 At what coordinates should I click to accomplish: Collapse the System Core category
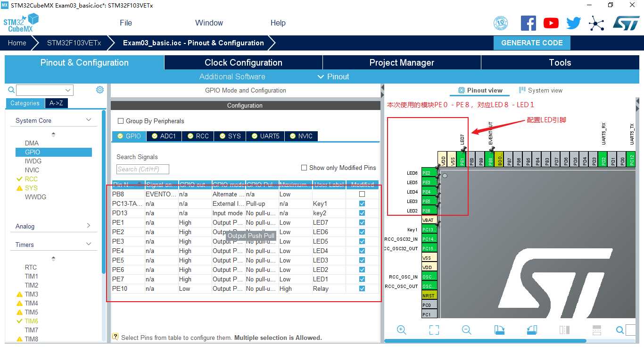[89, 120]
